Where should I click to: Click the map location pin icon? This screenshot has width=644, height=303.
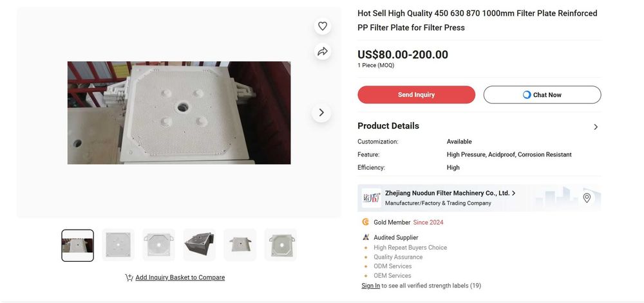pos(587,198)
